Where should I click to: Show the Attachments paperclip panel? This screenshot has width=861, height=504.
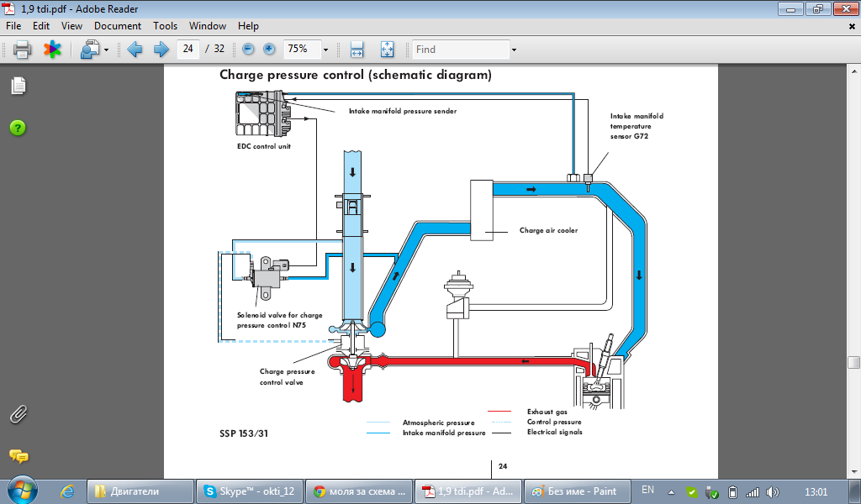point(18,414)
